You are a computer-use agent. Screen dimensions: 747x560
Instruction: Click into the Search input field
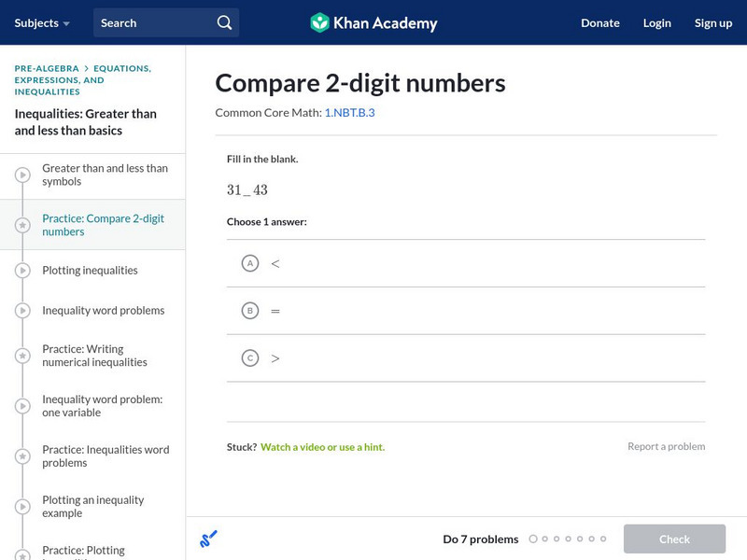point(154,22)
